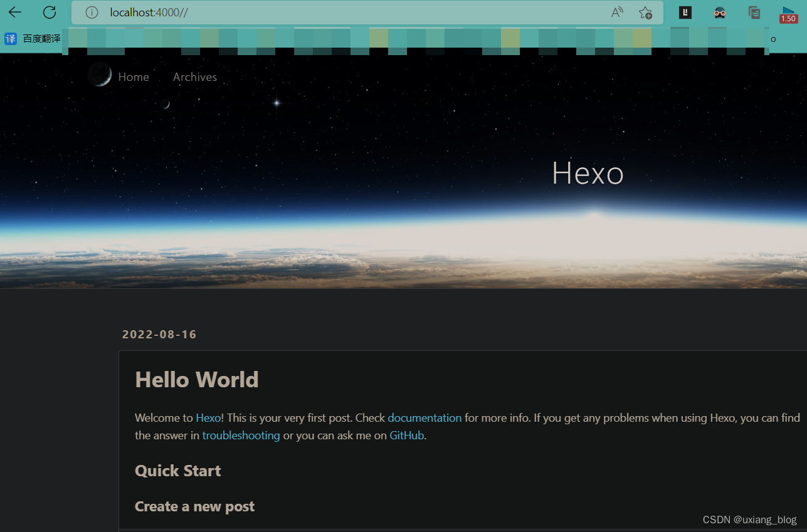Click the troubleshooting link

pos(241,435)
